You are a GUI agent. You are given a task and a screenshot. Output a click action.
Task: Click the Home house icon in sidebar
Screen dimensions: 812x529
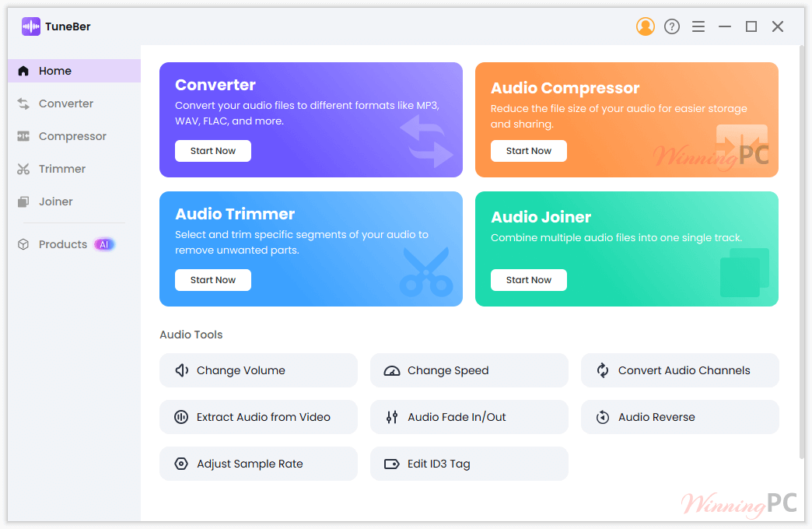pos(23,71)
